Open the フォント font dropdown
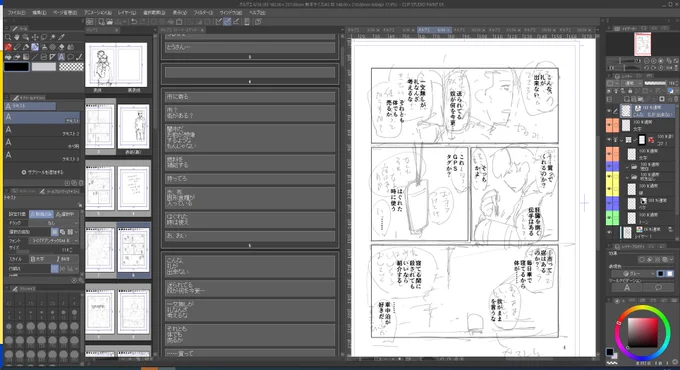The image size is (680, 370). pos(54,241)
